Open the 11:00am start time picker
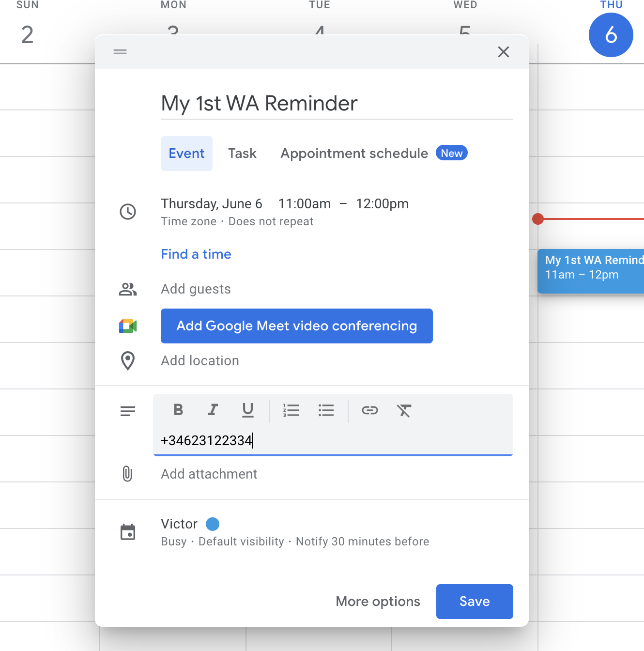The width and height of the screenshot is (644, 651). (x=305, y=204)
